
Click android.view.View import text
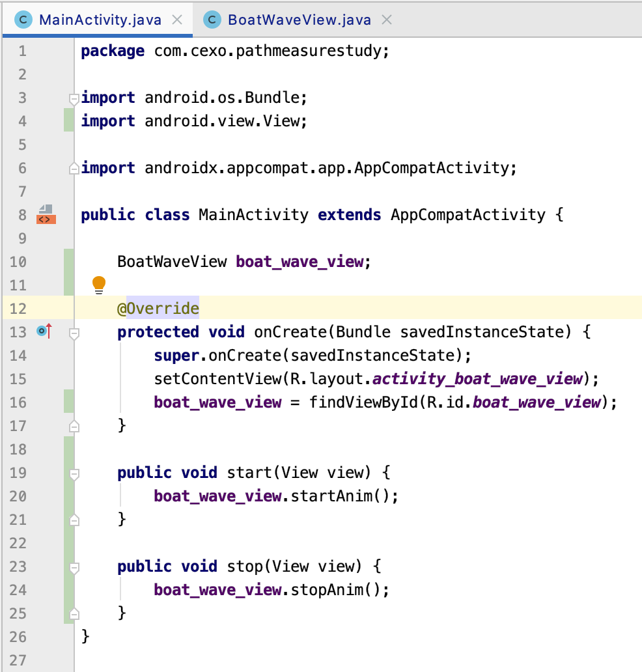[222, 121]
